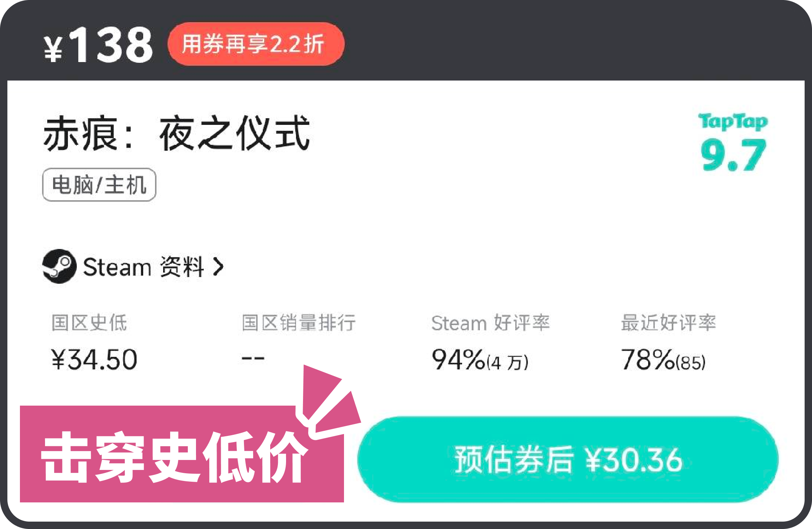This screenshot has width=812, height=529.
Task: Click the 用券再享2.2折 coupon badge
Action: point(255,44)
